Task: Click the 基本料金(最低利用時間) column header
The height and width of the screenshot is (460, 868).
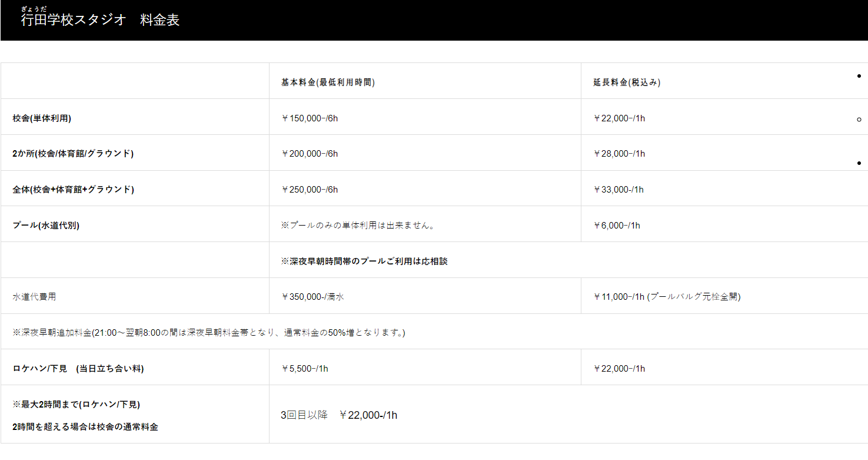Action: pos(328,82)
